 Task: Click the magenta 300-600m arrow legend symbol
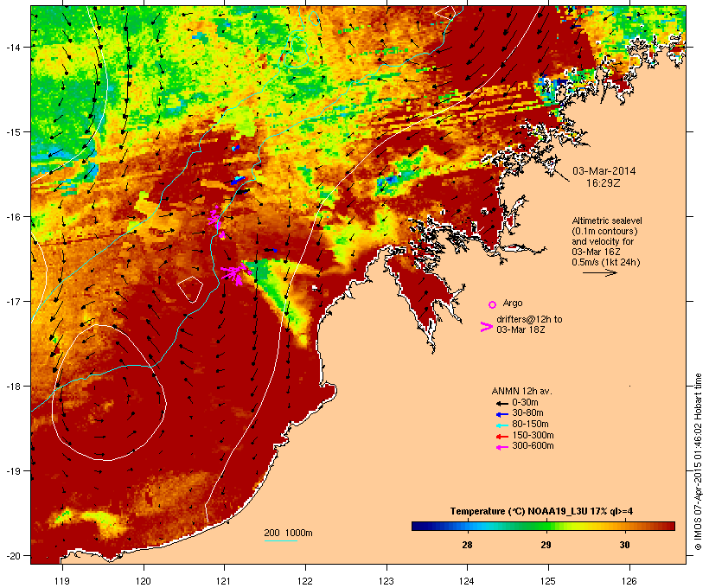[x=501, y=447]
